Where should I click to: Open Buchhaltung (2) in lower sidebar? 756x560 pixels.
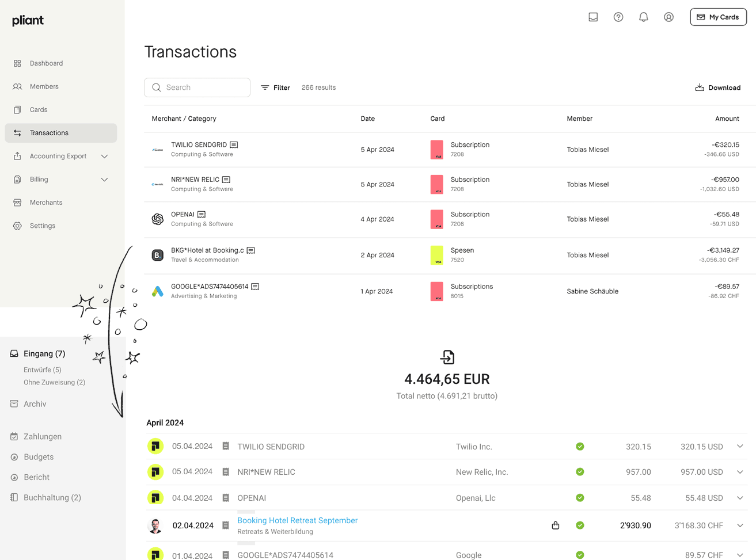click(x=52, y=497)
